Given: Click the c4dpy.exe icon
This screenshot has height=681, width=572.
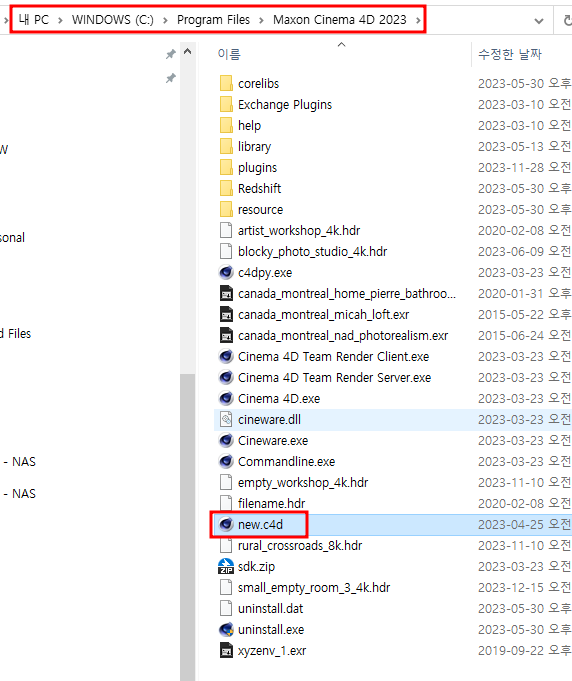Looking at the screenshot, I should coord(226,272).
